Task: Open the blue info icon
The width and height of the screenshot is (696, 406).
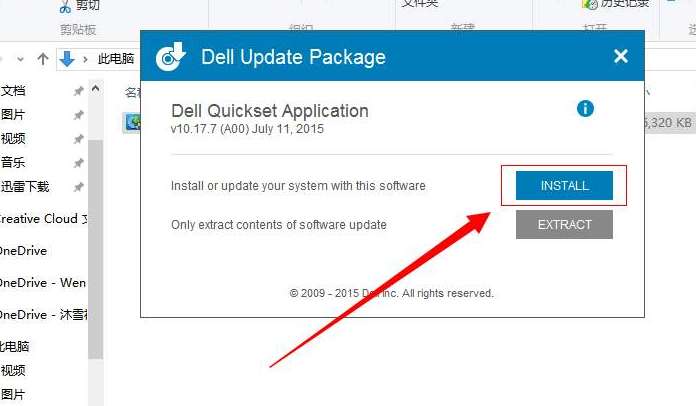Action: 585,108
